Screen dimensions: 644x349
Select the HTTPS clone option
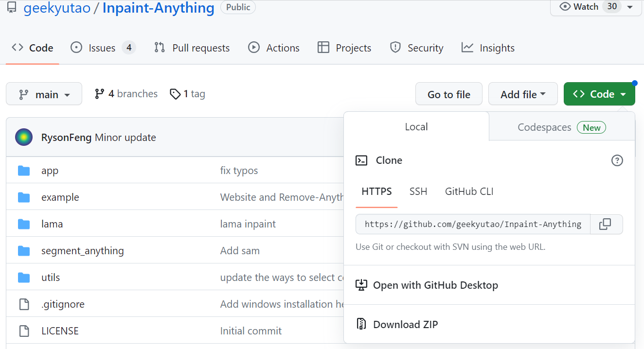(376, 192)
